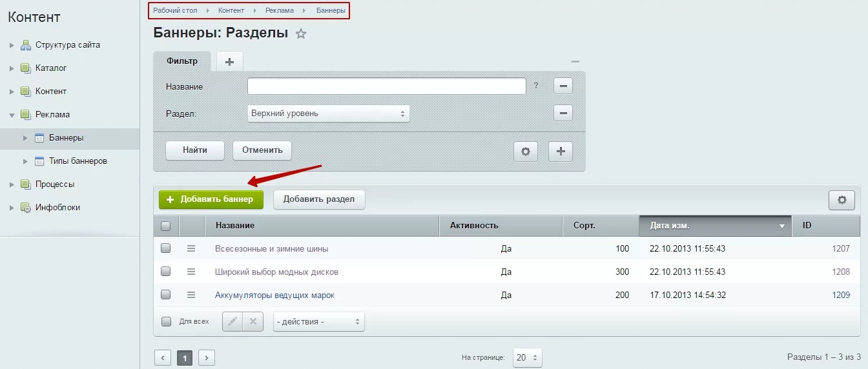This screenshot has height=369, width=868.
Task: Focus the Название filter text field
Action: 387,86
